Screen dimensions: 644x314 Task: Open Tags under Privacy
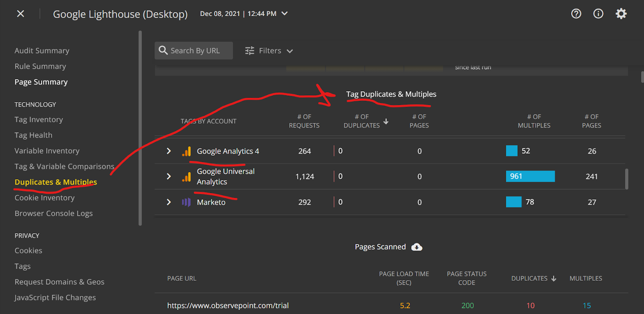23,266
